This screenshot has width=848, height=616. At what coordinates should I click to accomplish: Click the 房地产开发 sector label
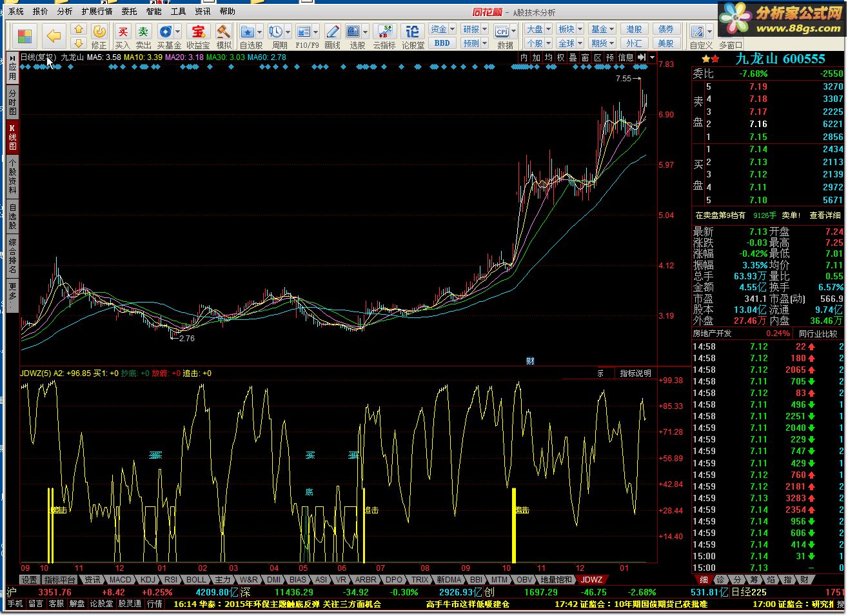[x=712, y=333]
